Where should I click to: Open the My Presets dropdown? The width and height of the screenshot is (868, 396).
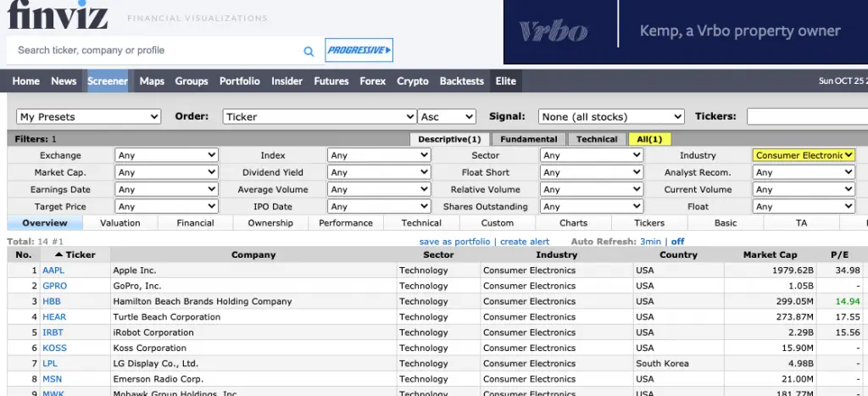tap(88, 116)
